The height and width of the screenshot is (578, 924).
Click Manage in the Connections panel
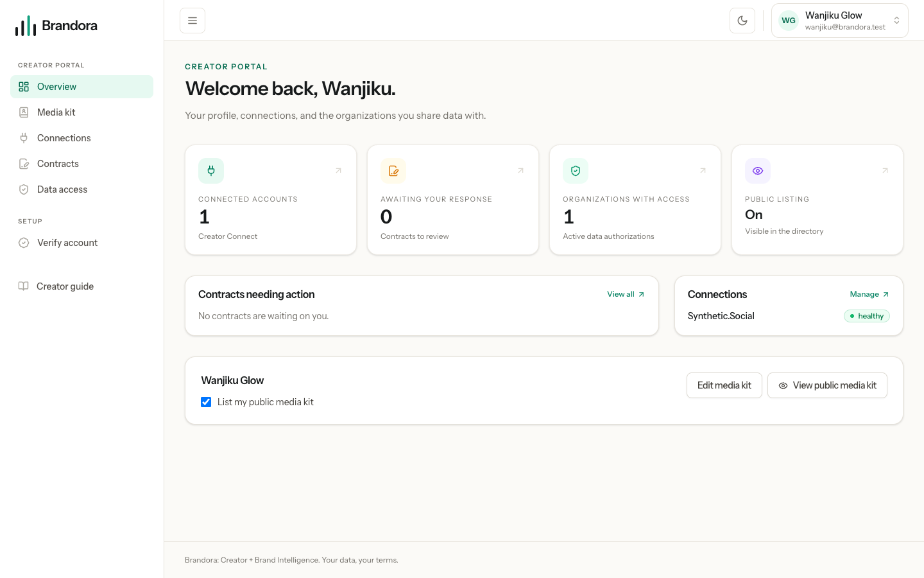point(869,294)
